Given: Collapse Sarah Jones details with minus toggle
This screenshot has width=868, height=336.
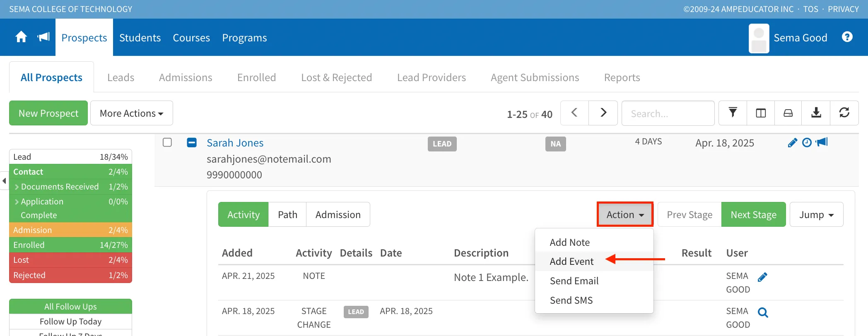Looking at the screenshot, I should [192, 142].
